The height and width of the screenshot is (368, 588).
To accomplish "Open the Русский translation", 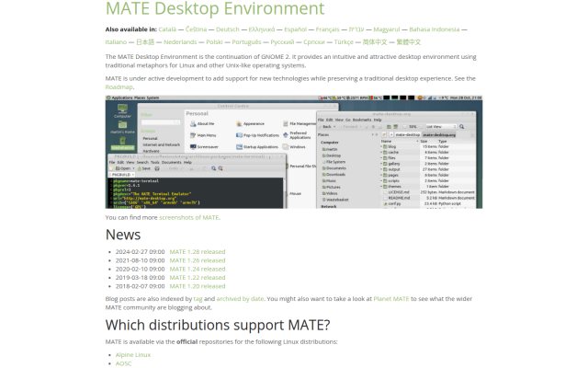I will point(282,42).
